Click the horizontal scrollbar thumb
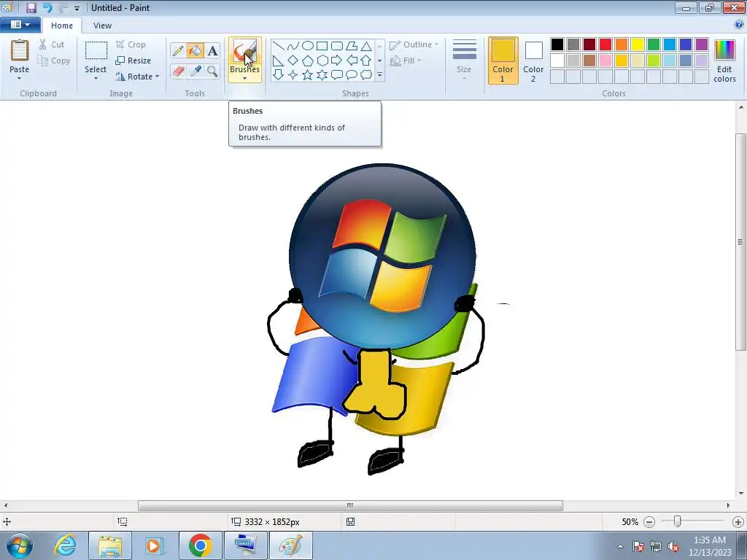 coord(350,505)
